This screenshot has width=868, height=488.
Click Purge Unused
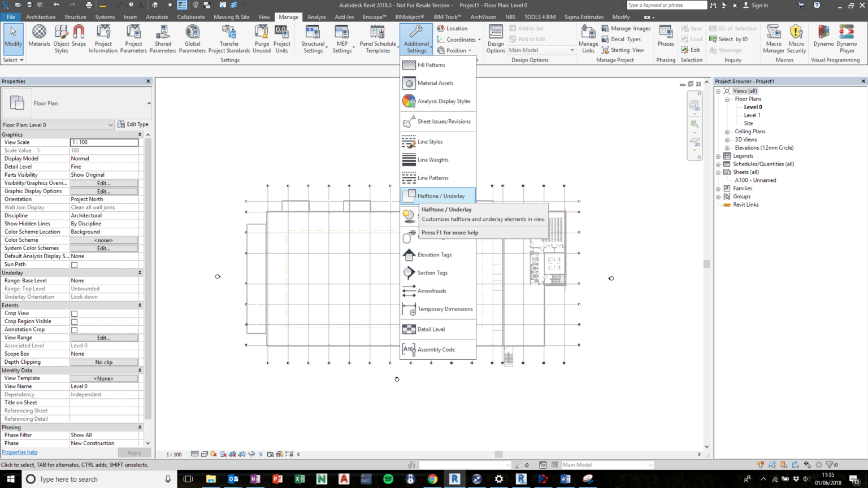point(262,38)
